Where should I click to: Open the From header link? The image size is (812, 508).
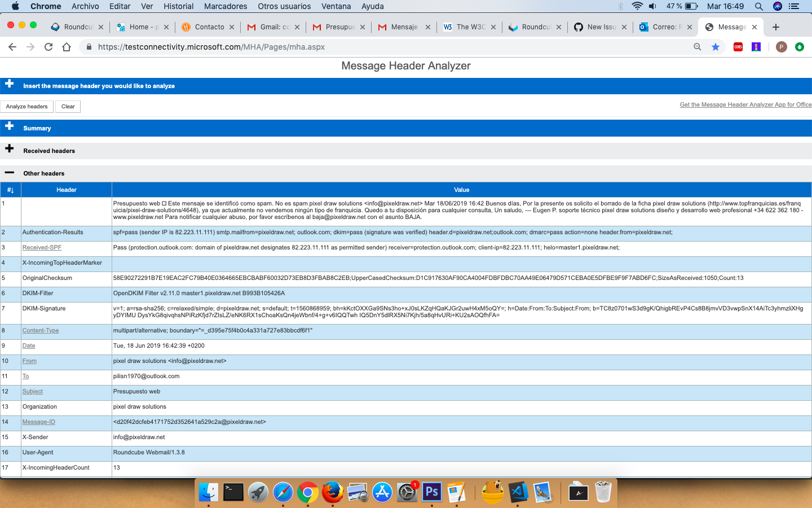[x=29, y=361]
